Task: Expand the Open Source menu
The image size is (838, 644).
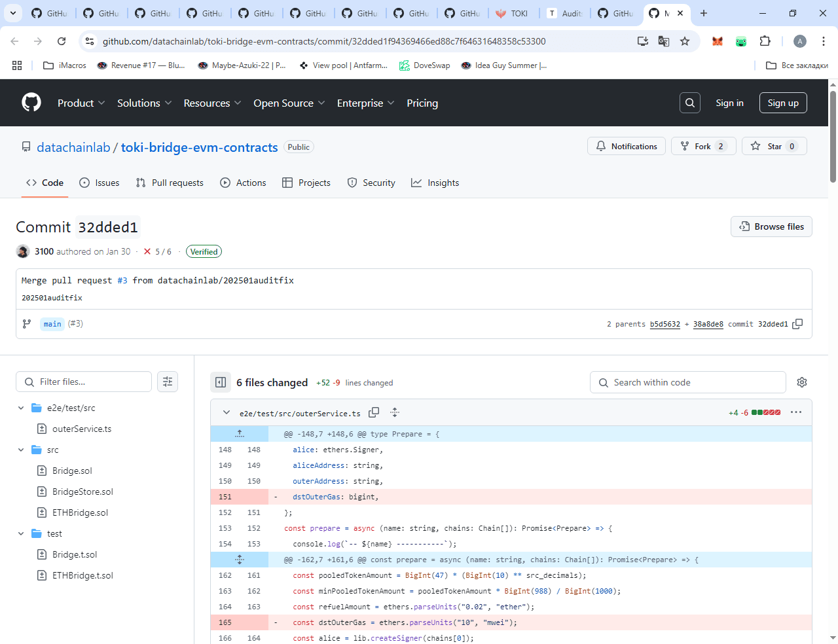Action: coord(289,103)
